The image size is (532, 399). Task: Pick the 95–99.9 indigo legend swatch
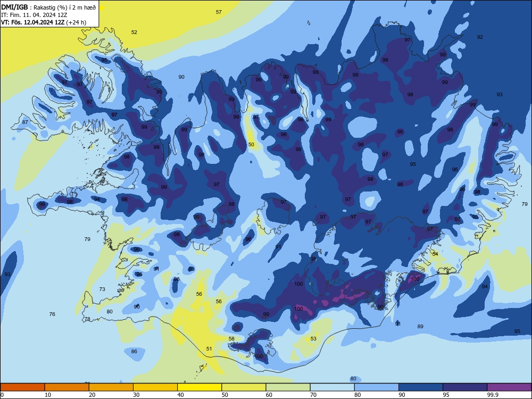tap(465, 387)
